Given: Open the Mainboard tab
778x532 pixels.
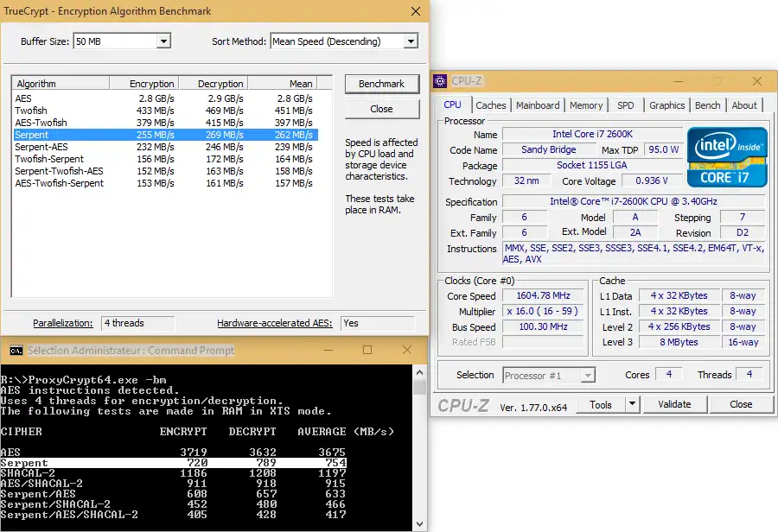Looking at the screenshot, I should point(538,105).
